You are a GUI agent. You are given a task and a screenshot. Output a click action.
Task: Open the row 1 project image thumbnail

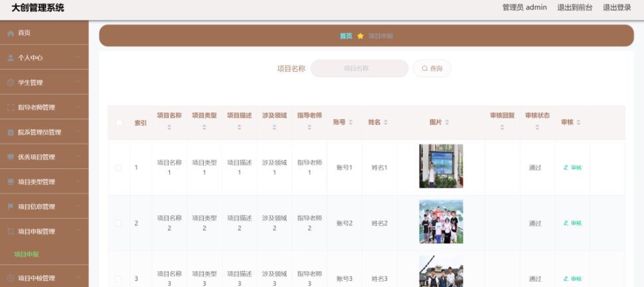point(441,166)
